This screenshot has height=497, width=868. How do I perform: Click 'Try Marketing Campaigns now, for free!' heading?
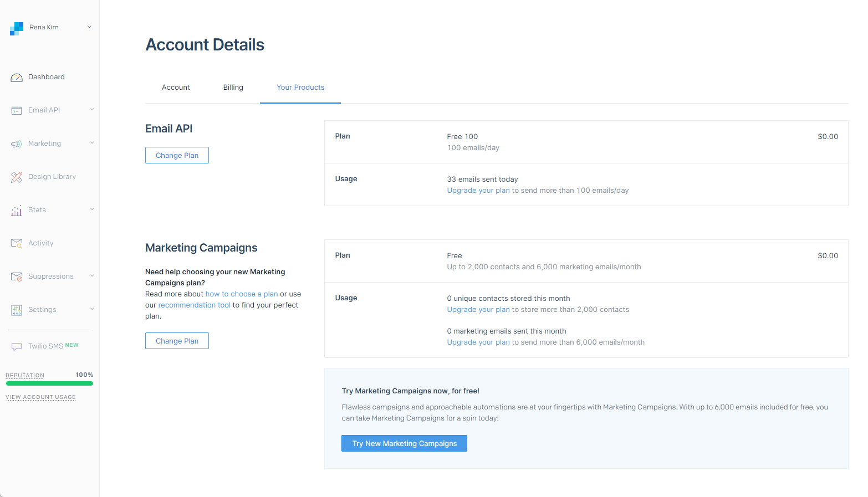point(411,391)
